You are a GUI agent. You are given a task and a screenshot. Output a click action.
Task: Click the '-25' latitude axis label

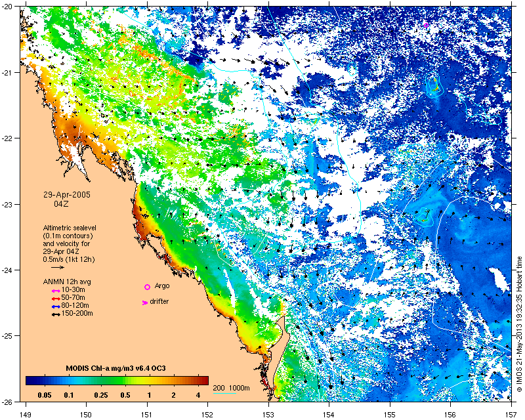tap(7, 335)
